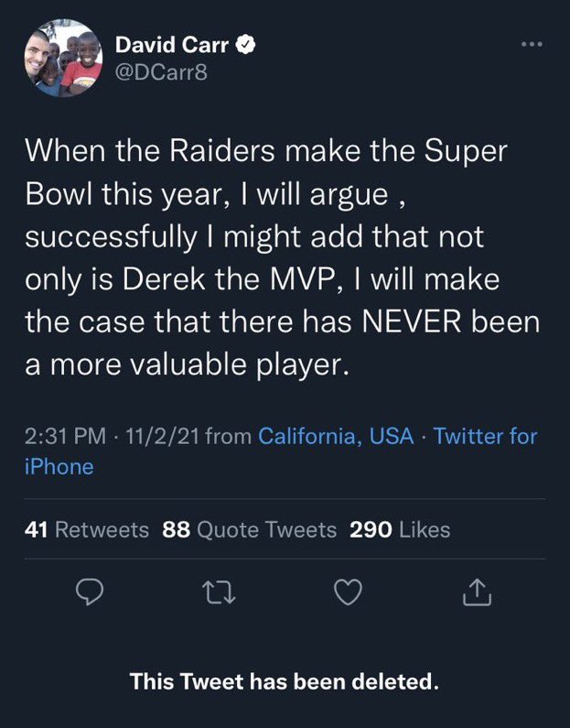Open the three-dot more options menu
570x728 pixels.
[531, 44]
